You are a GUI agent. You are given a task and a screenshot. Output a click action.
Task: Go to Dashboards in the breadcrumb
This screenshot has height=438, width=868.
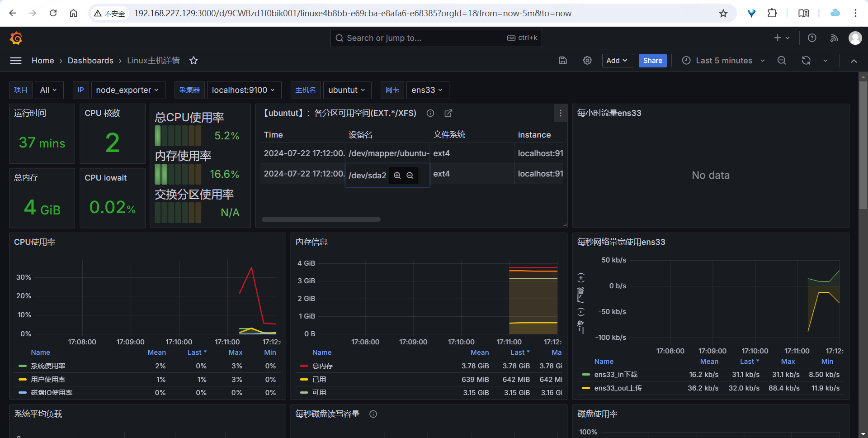click(x=90, y=61)
